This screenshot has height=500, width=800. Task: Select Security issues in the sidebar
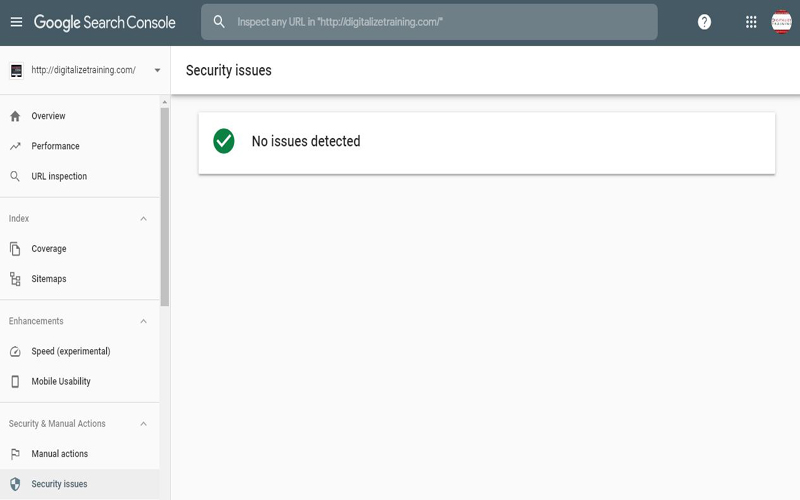tap(59, 484)
